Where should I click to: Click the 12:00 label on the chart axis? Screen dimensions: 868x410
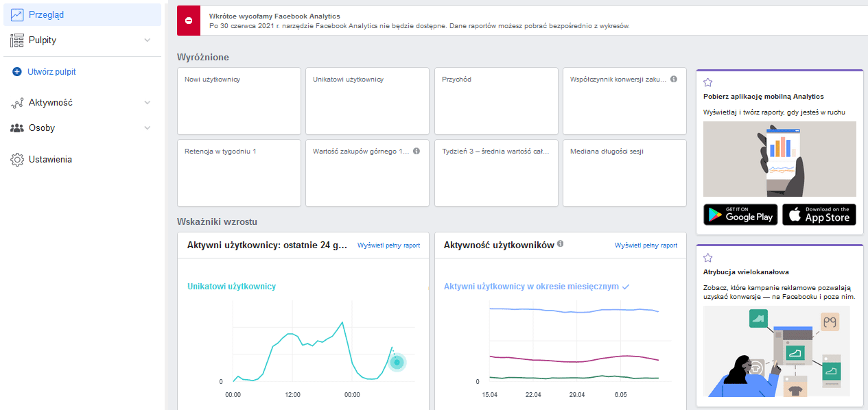pos(293,395)
